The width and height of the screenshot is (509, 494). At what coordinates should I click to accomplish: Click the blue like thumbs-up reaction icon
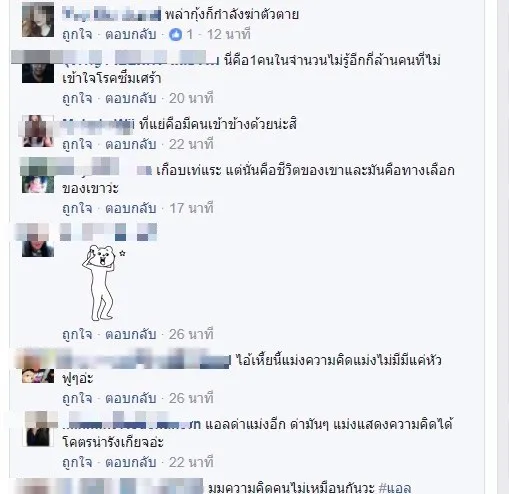tap(175, 34)
